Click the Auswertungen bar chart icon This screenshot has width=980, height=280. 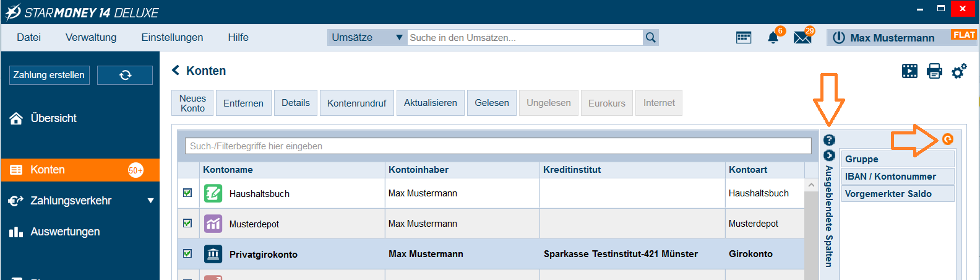(x=16, y=232)
